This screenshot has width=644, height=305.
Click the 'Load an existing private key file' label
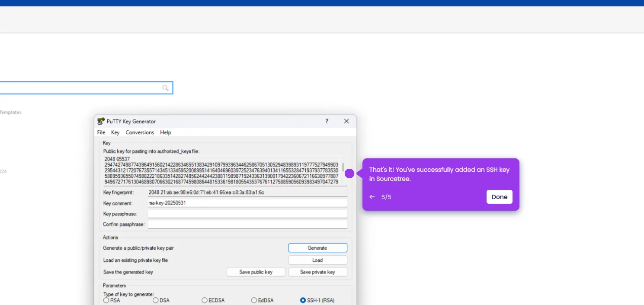(x=135, y=260)
